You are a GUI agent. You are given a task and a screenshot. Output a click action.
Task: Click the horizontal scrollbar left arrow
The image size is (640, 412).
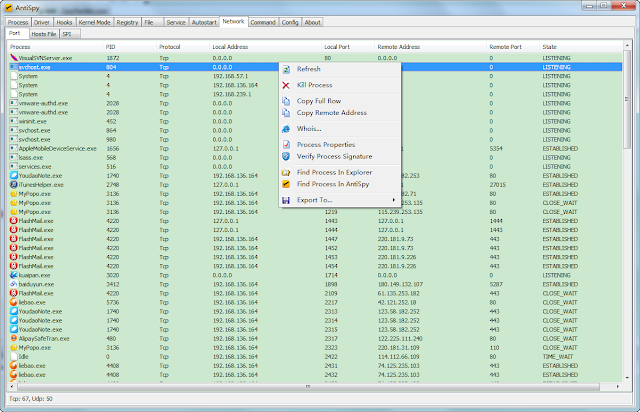[11, 386]
